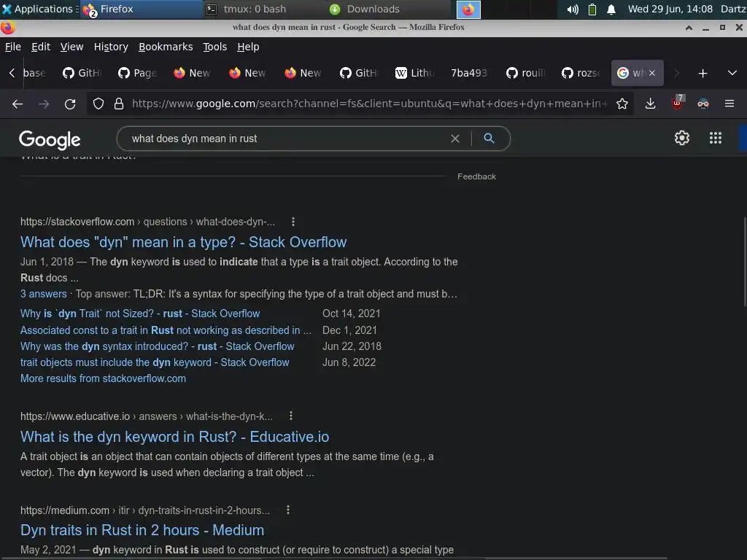The height and width of the screenshot is (560, 747).
Task: Clear the search box with X
Action: pos(455,139)
